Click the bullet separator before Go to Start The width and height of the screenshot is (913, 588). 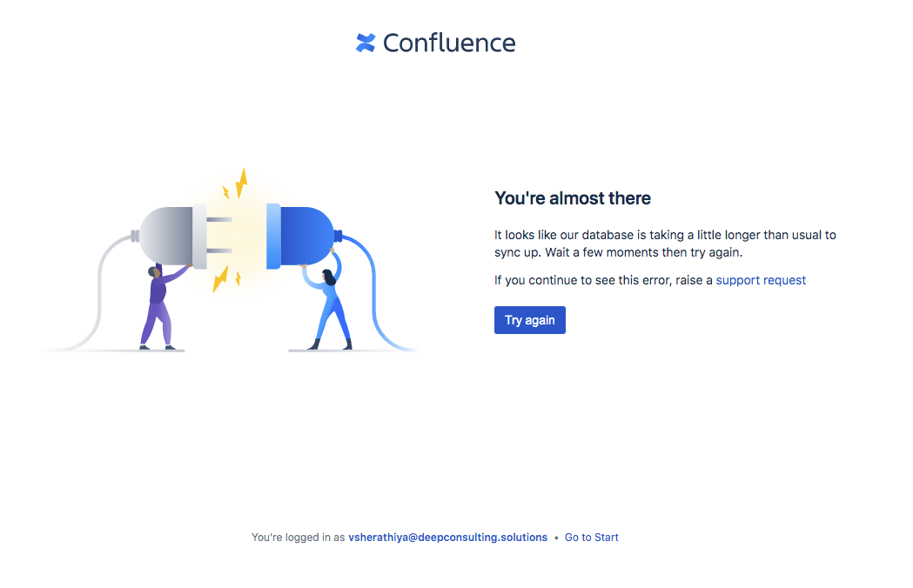556,538
